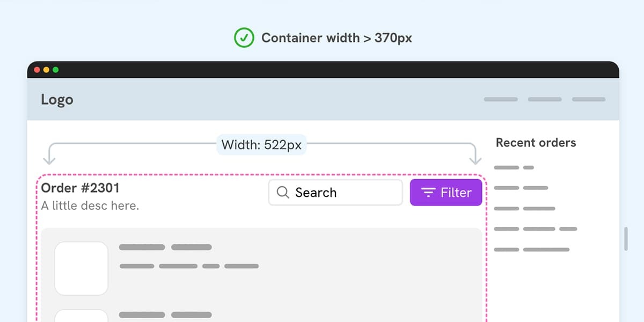Click the filter lines icon on the purple button

click(x=428, y=193)
